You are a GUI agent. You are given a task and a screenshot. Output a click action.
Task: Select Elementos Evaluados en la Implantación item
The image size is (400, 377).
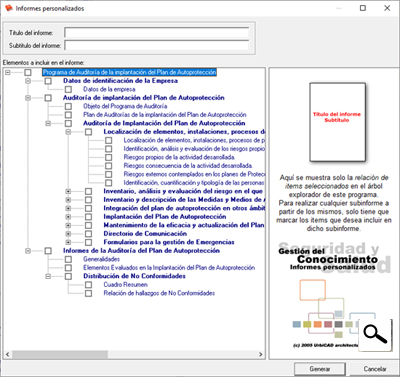coord(169,268)
